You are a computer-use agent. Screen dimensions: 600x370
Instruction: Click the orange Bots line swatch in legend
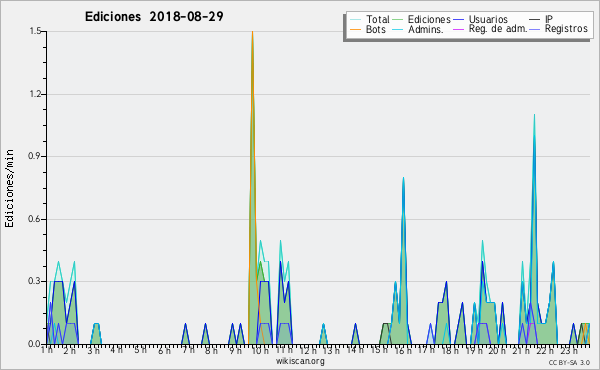point(355,29)
